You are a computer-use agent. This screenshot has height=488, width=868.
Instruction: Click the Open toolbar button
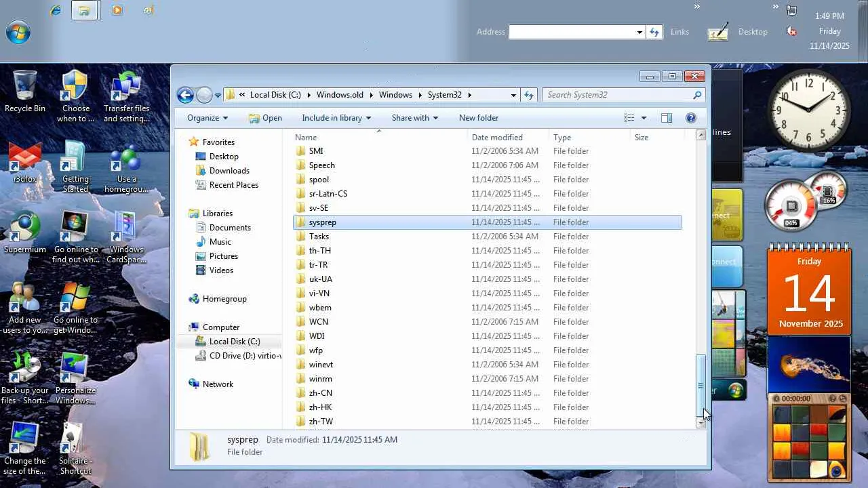coord(265,118)
